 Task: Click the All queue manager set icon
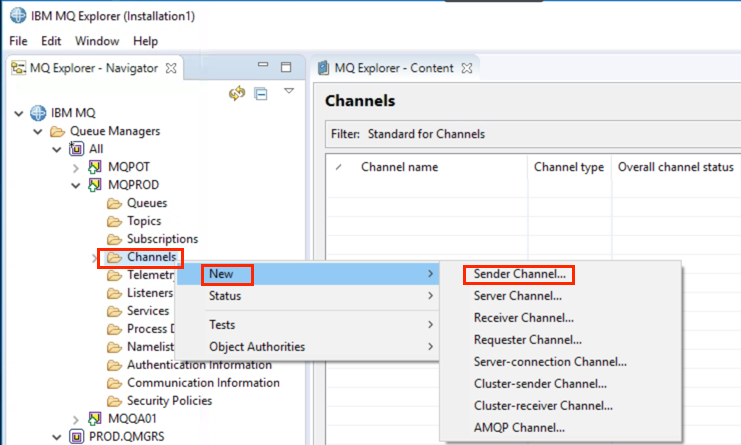pyautogui.click(x=77, y=149)
